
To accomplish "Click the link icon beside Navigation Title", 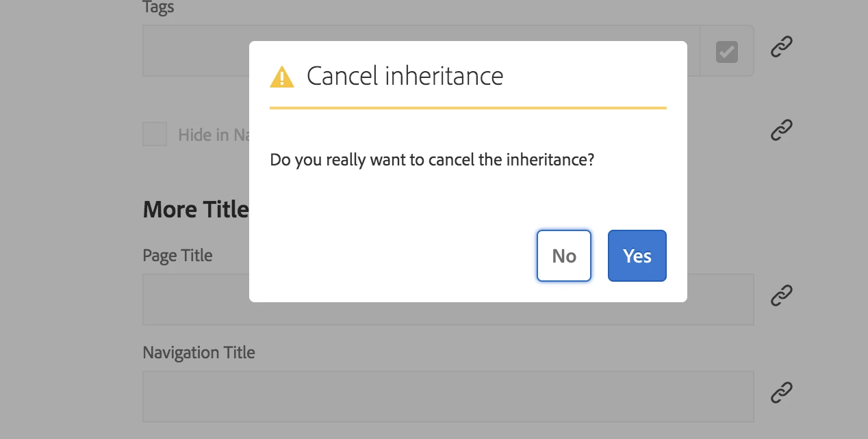I will click(781, 393).
